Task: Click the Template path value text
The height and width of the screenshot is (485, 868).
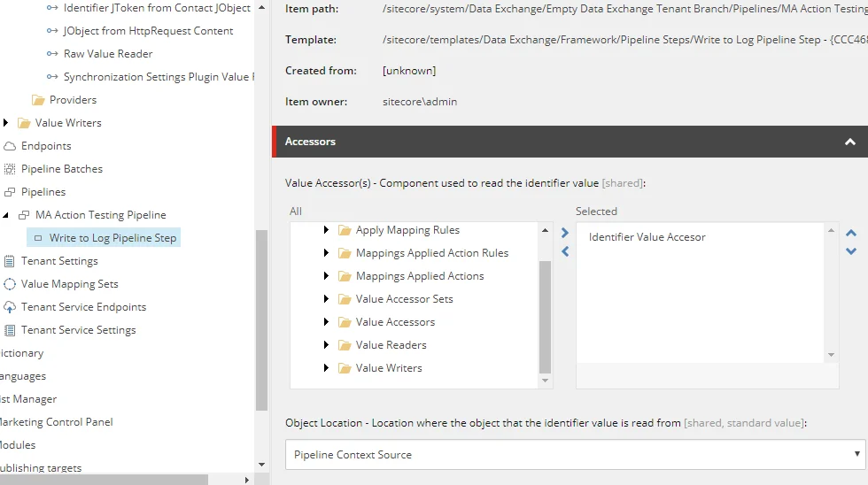Action: 625,40
